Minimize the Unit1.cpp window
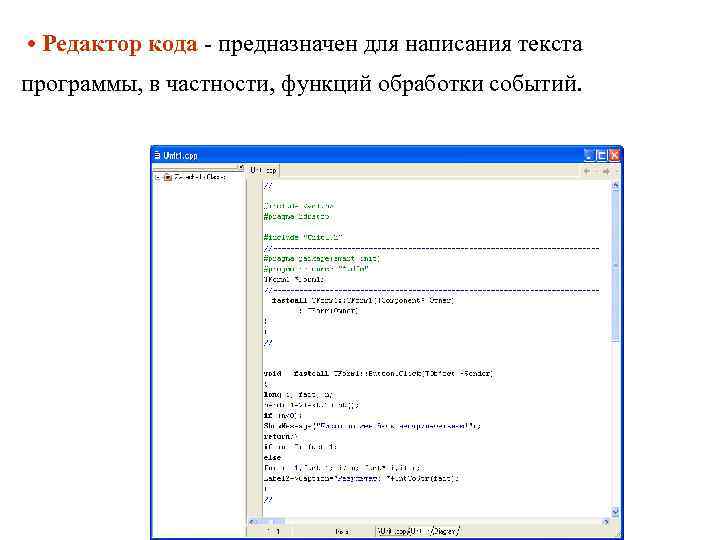This screenshot has width=720, height=540. pos(589,155)
